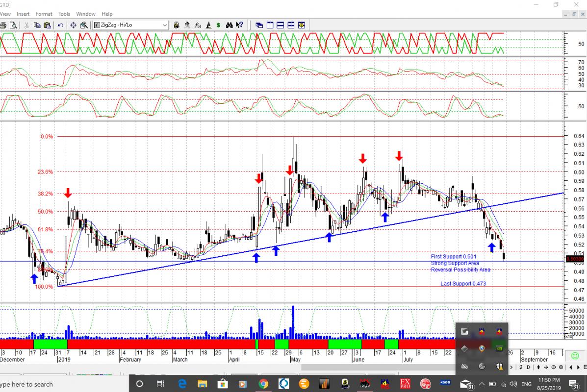Open the Window menu
The height and width of the screenshot is (392, 587).
tap(86, 14)
